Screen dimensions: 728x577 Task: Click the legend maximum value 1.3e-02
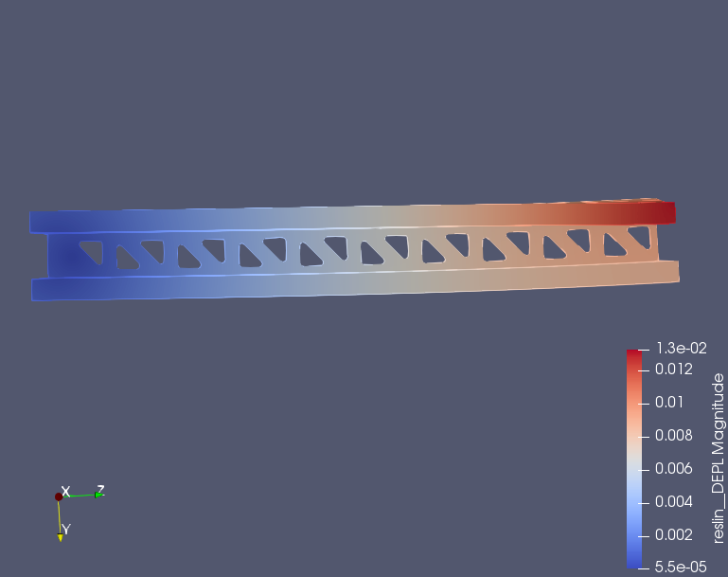click(681, 348)
